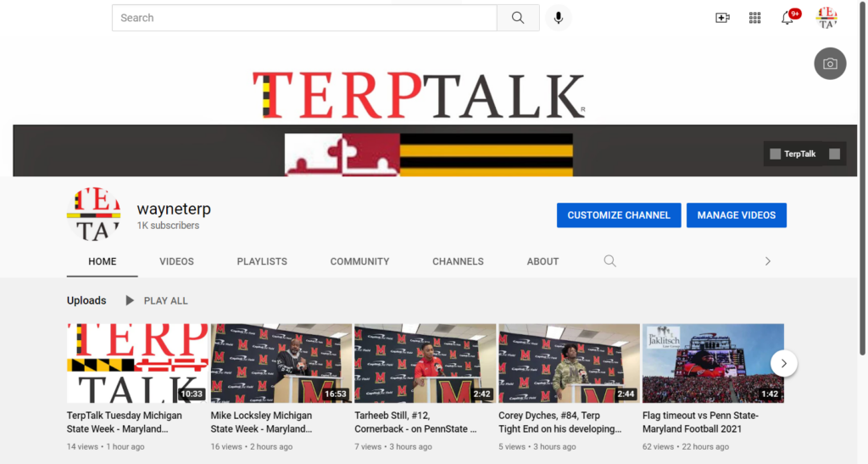Click '16 views • 2 hours ago' text

(251, 446)
